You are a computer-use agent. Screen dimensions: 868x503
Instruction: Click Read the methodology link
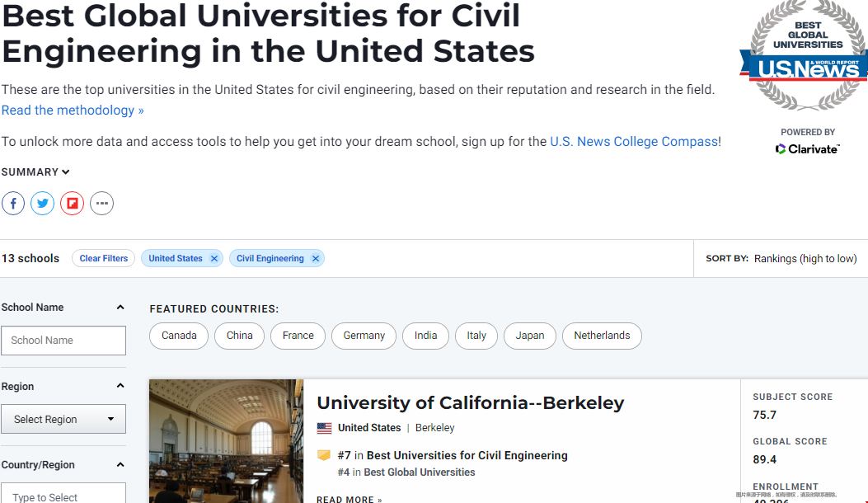coord(73,110)
